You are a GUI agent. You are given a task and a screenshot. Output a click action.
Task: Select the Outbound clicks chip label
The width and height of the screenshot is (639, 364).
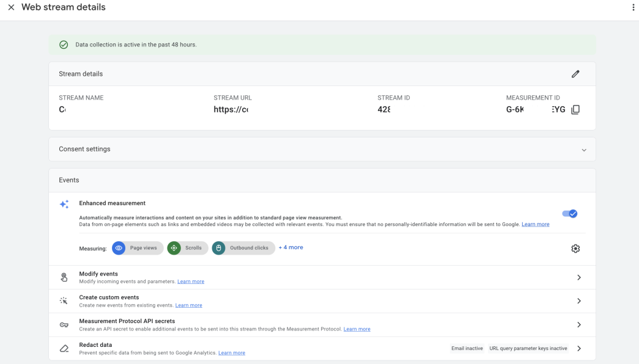pyautogui.click(x=249, y=248)
